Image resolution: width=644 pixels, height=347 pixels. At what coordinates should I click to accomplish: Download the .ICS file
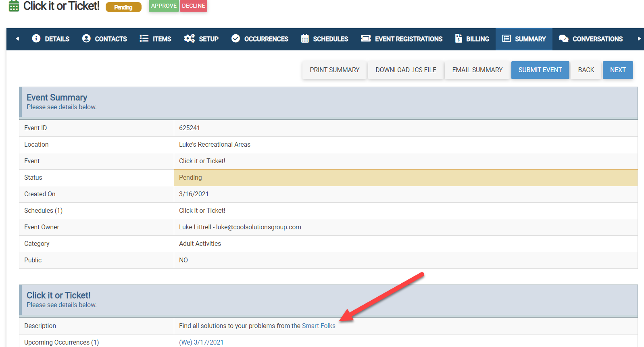406,70
